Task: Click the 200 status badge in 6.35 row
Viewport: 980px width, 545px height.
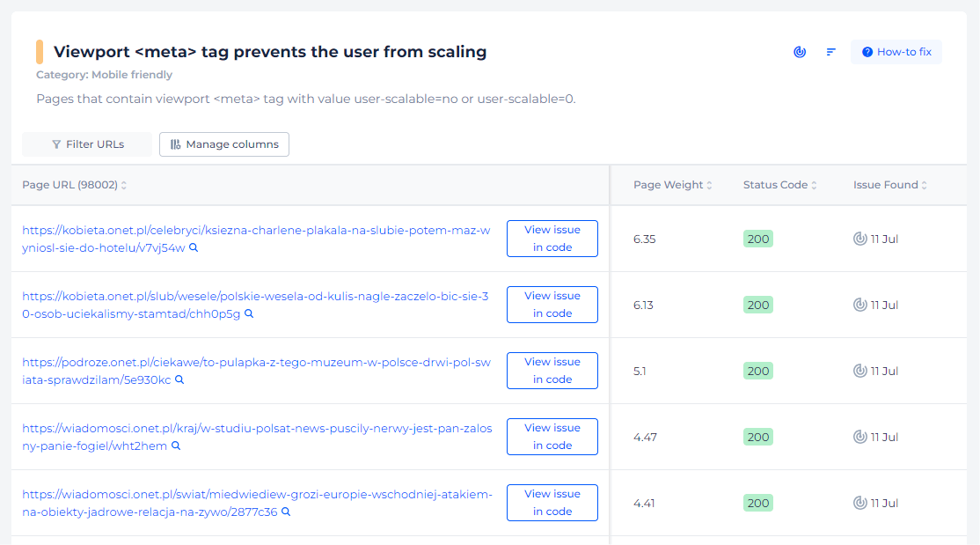Action: pos(758,239)
